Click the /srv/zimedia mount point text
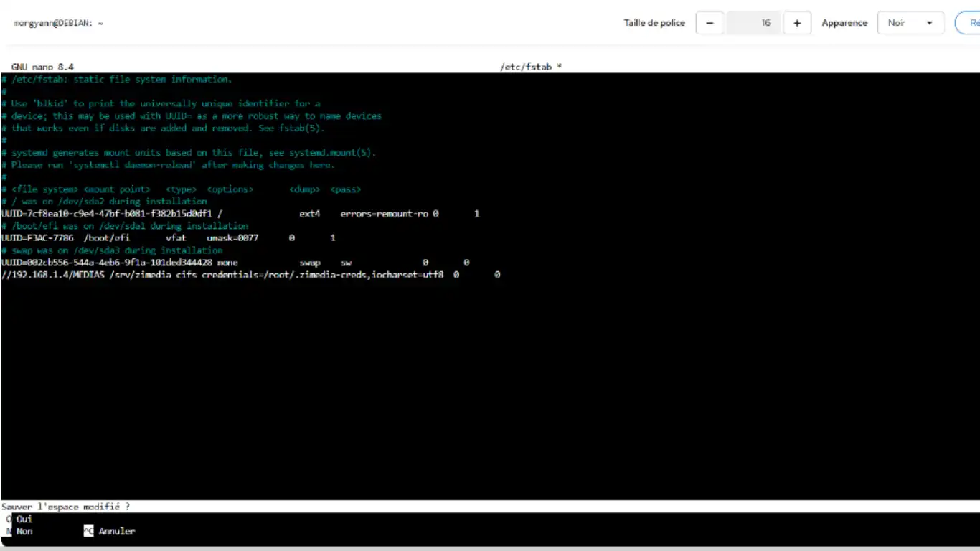The width and height of the screenshot is (980, 551). (140, 275)
